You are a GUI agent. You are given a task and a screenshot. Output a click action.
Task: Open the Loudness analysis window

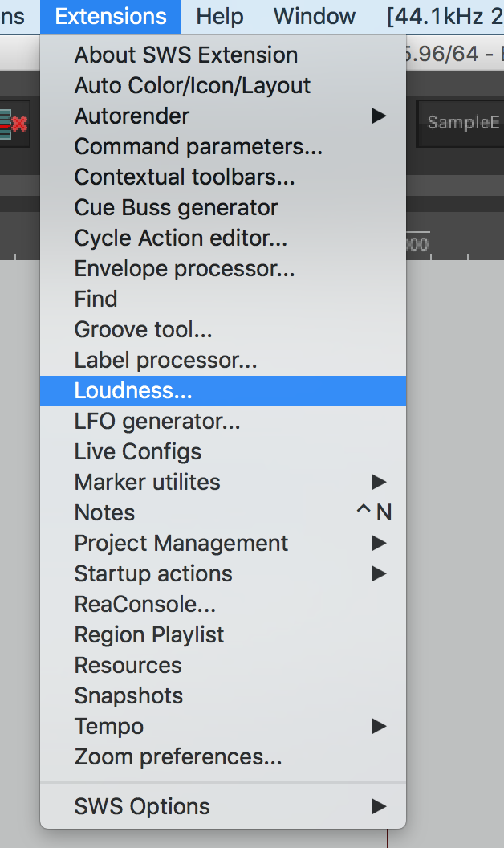click(133, 391)
